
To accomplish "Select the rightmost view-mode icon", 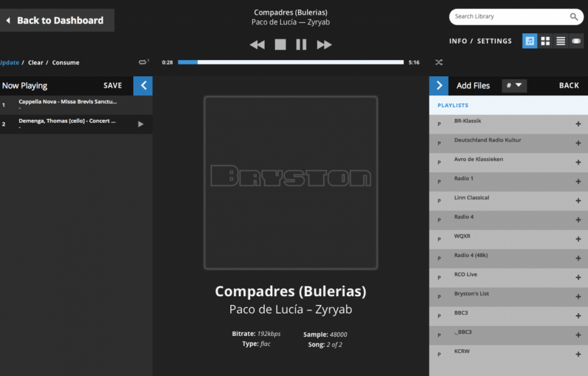I will point(576,41).
